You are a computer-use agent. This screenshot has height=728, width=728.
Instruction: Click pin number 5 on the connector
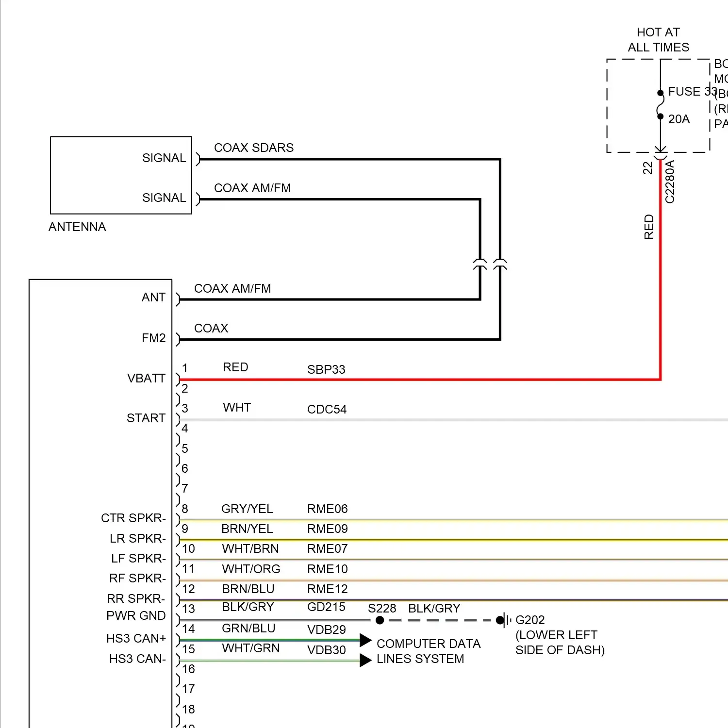click(185, 448)
